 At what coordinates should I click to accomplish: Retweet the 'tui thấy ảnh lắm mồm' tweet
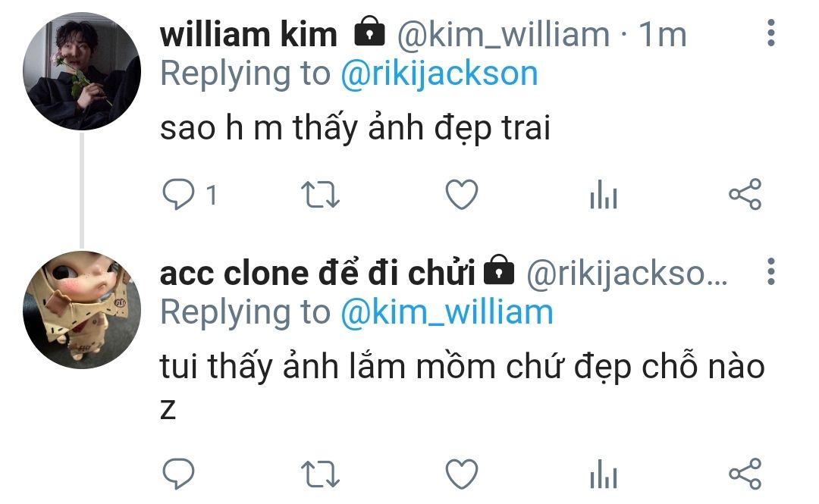320,474
